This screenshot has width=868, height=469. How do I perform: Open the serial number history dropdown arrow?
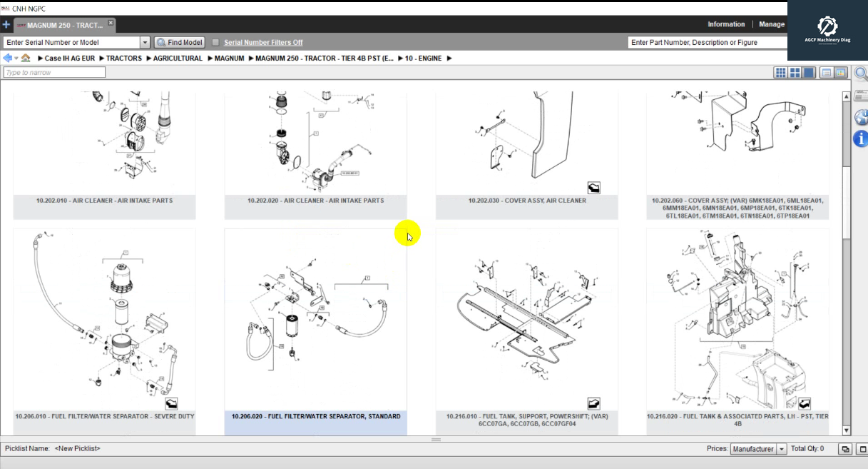coord(145,41)
